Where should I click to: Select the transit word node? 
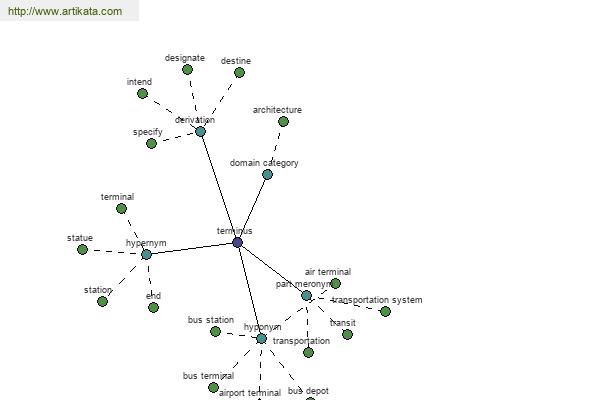click(347, 335)
